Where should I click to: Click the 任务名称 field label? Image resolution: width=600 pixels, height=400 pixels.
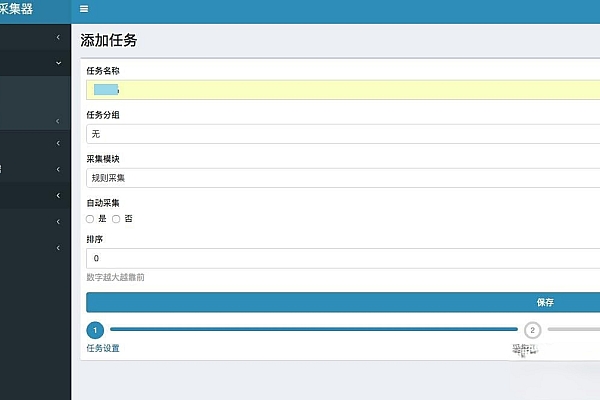click(x=103, y=71)
